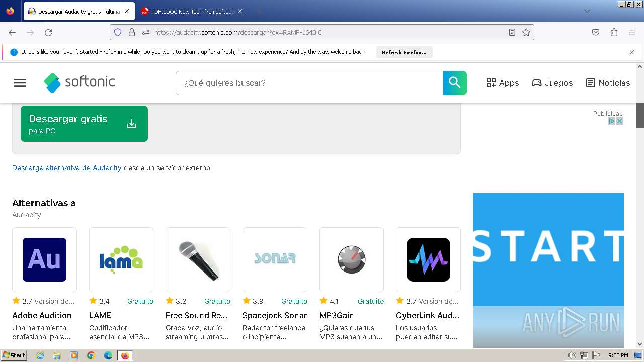Toggle reader view icon
The height and width of the screenshot is (362, 644).
512,32
